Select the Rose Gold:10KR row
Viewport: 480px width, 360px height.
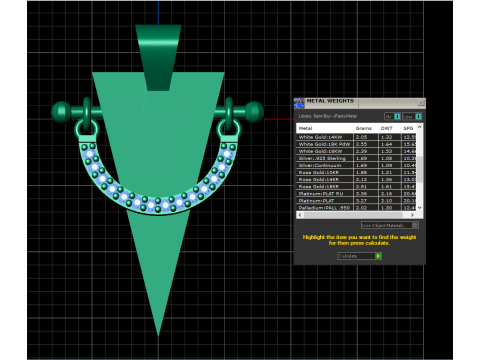(x=356, y=172)
